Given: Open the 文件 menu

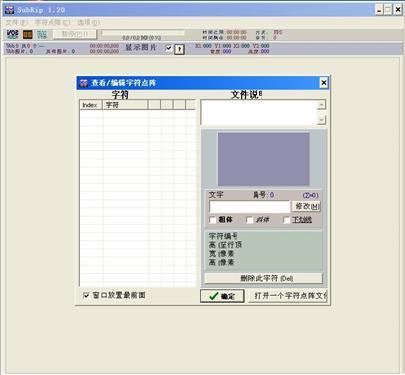Looking at the screenshot, I should click(x=17, y=22).
